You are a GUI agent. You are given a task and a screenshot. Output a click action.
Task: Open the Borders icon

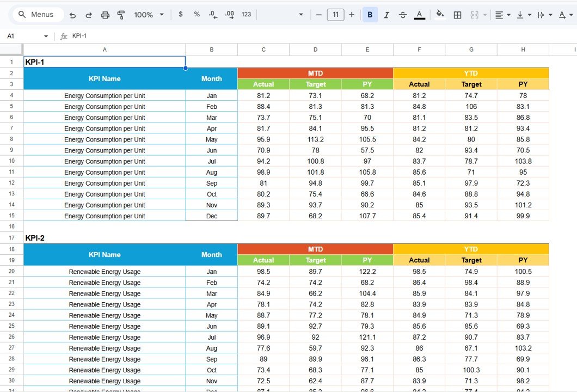coord(457,15)
